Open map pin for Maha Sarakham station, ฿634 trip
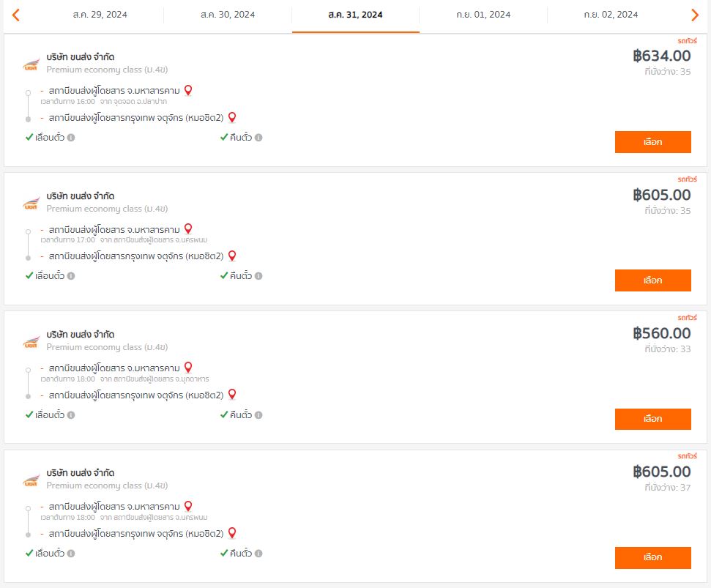 (188, 90)
